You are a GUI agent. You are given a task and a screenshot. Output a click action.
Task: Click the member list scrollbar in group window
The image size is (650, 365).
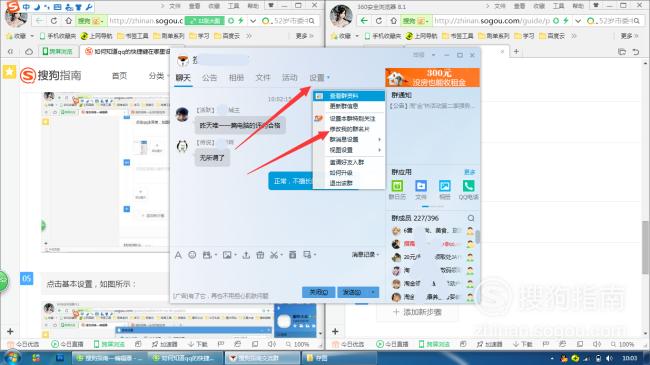pos(478,236)
